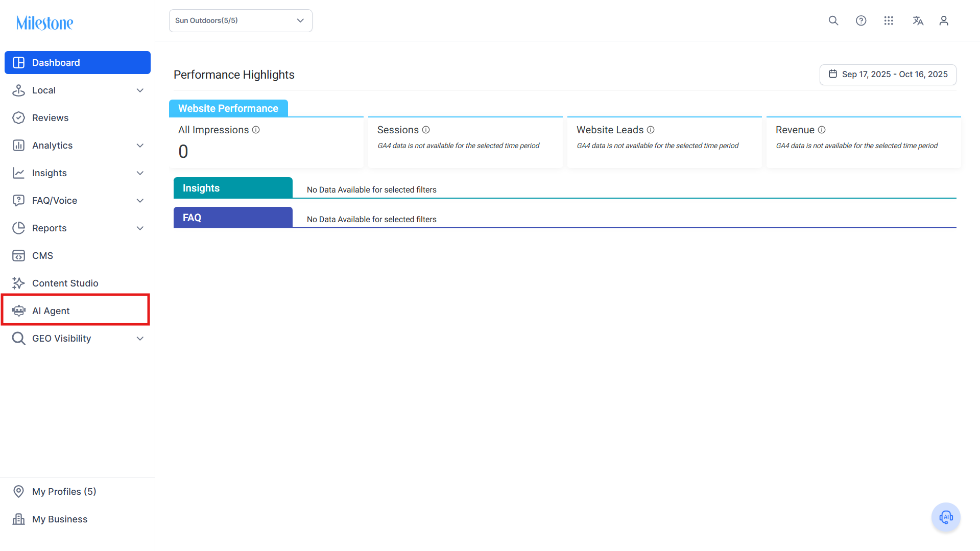
Task: Expand the Reports menu chevron
Action: tap(140, 228)
